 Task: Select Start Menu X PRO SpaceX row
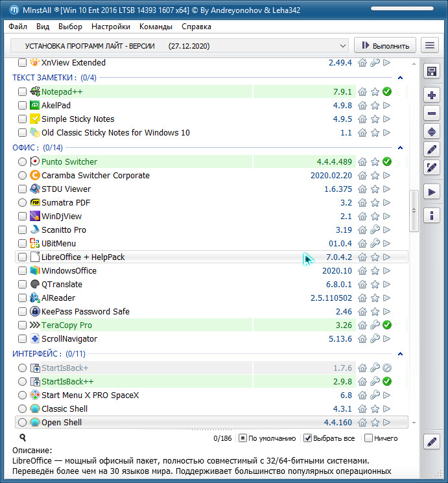[x=211, y=395]
